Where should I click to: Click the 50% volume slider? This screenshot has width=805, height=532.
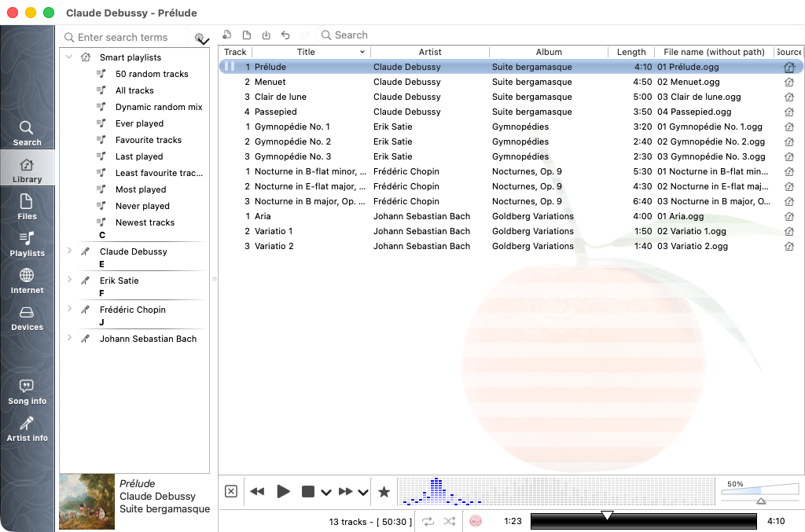pos(760,493)
